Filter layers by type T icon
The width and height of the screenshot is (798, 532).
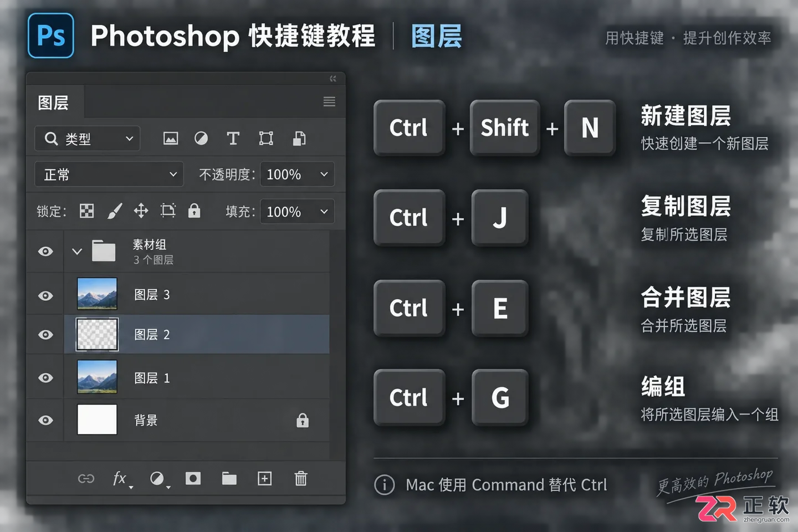[x=233, y=139]
